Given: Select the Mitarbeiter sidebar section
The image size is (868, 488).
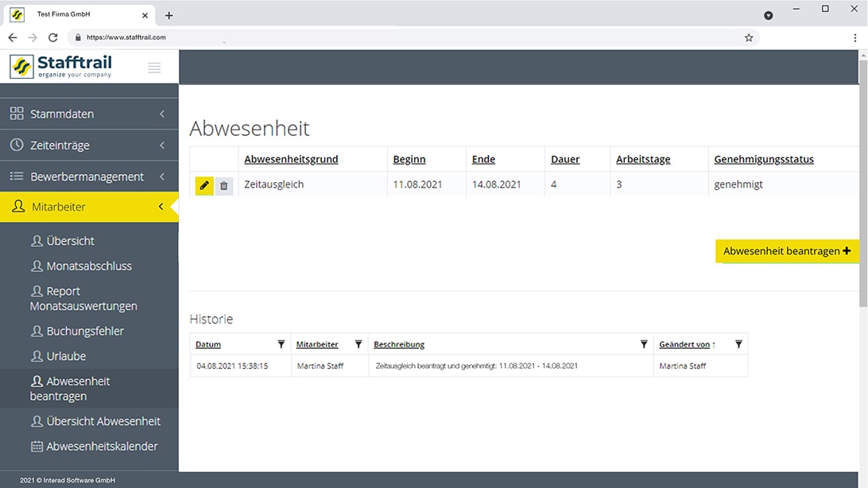Looking at the screenshot, I should pyautogui.click(x=89, y=207).
